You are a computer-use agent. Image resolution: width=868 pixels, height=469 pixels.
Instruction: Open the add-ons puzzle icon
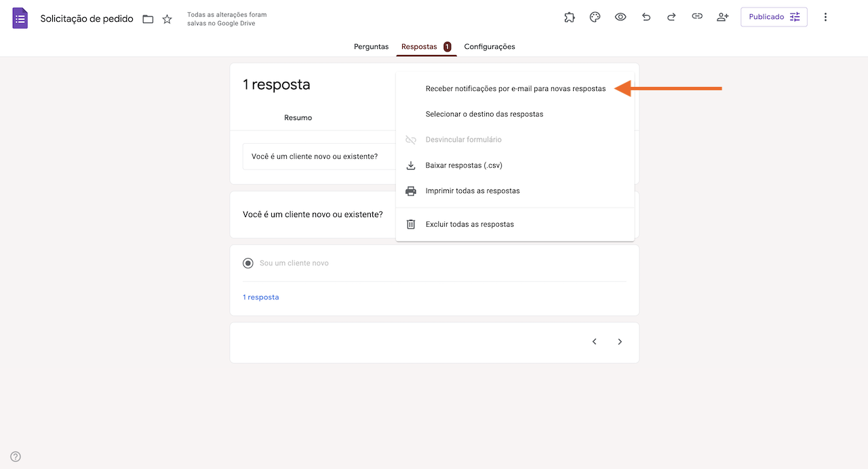click(569, 17)
